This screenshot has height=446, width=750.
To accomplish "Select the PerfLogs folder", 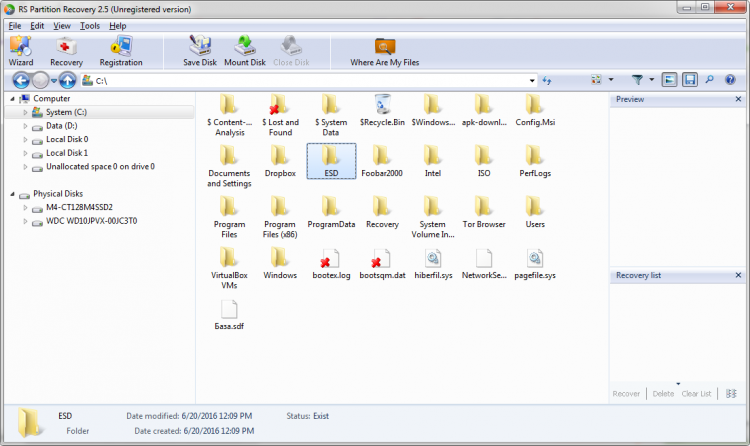I will point(535,162).
